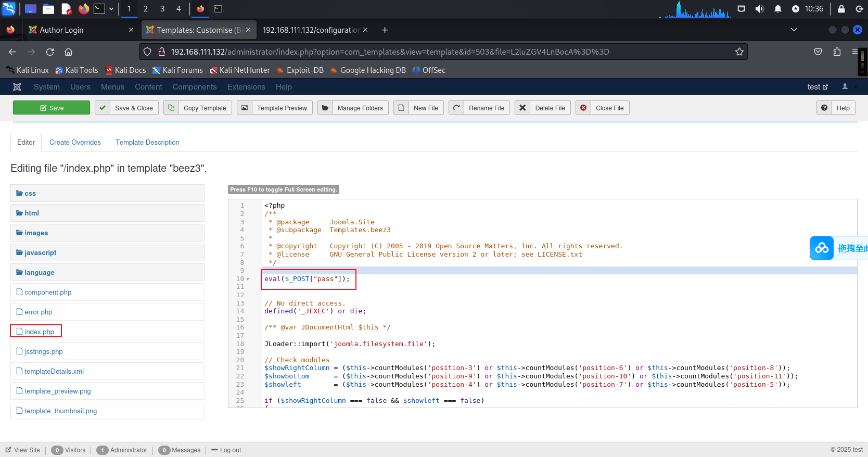Viewport: 868px width, 457px height.
Task: Close the Templates: Customise tab
Action: point(248,30)
